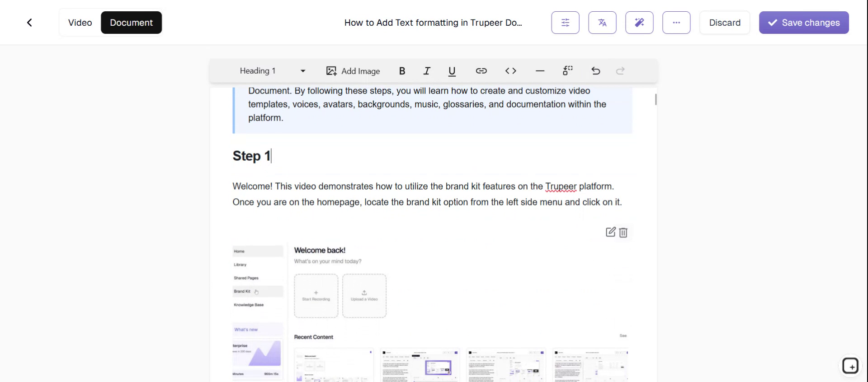Toggle bold formatting
Screen dimensions: 868x382
pos(402,71)
